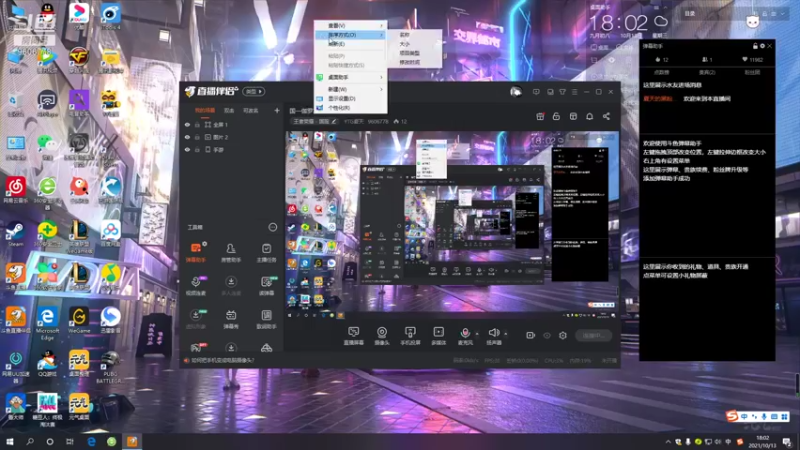Sort by 大小 in submenu
Screen dimensions: 800x450
[x=414, y=44]
